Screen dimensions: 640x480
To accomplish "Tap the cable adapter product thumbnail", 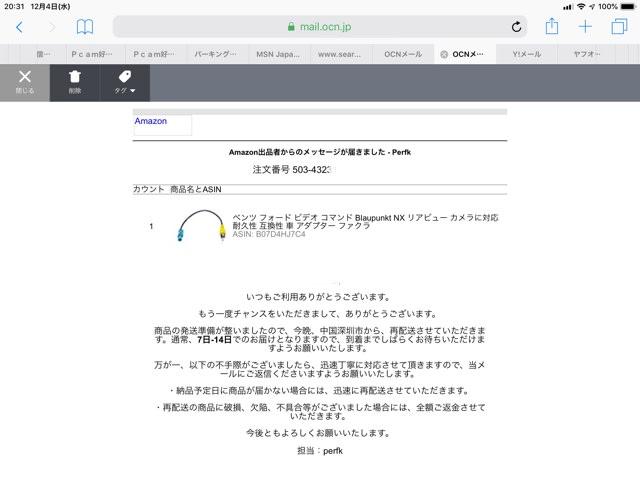I will [x=201, y=225].
